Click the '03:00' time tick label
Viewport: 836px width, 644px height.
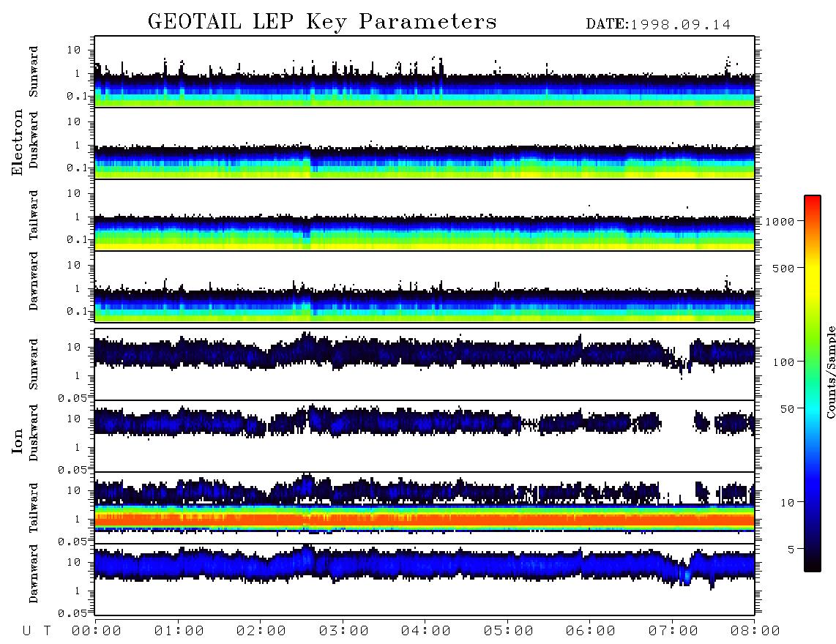[344, 632]
